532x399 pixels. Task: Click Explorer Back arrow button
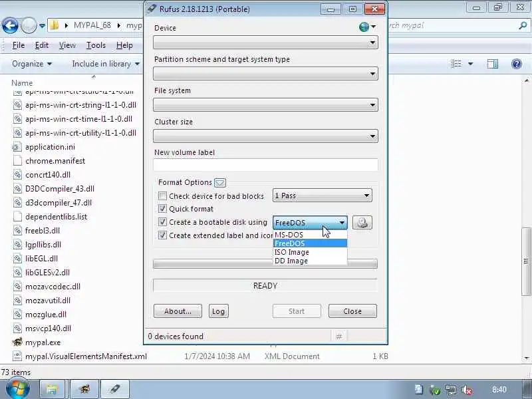pos(10,25)
